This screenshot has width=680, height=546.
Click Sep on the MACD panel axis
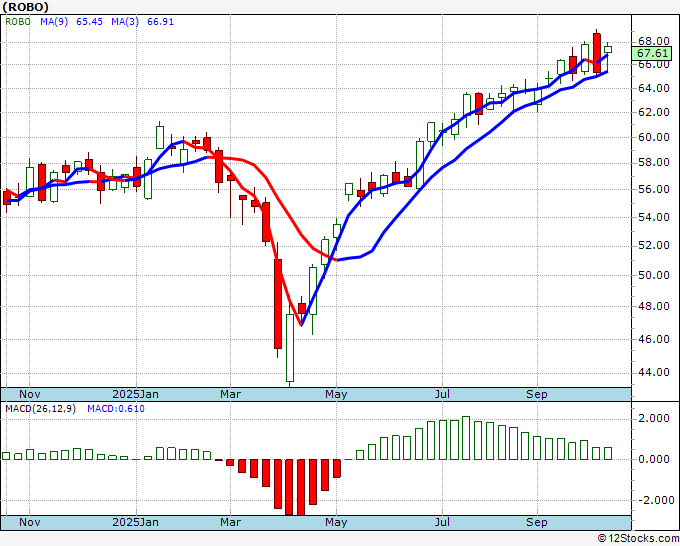pyautogui.click(x=537, y=522)
